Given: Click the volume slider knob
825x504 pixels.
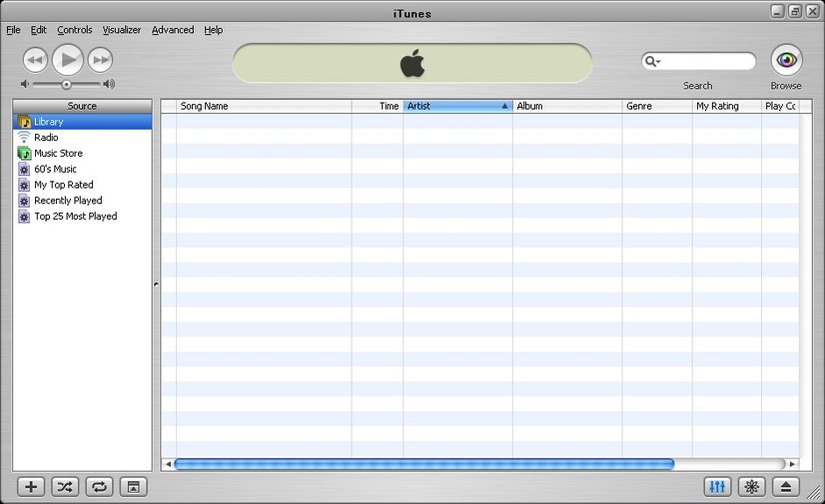Looking at the screenshot, I should coord(66,84).
